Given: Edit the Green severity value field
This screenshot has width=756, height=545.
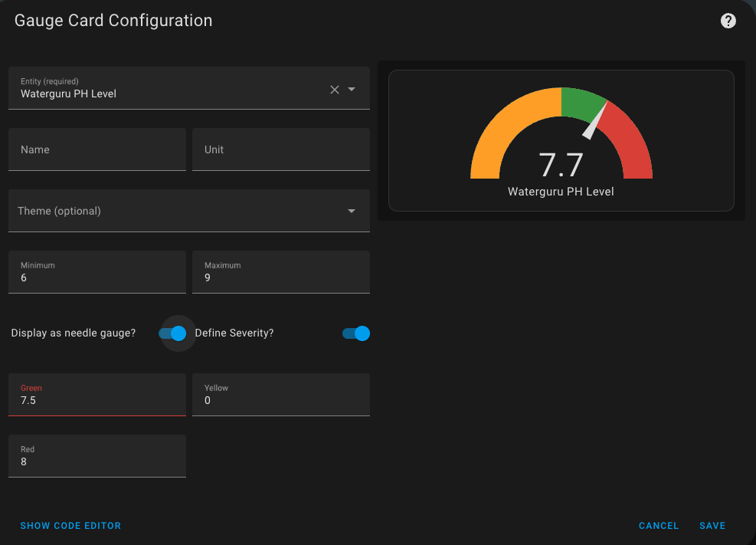Looking at the screenshot, I should click(97, 399).
